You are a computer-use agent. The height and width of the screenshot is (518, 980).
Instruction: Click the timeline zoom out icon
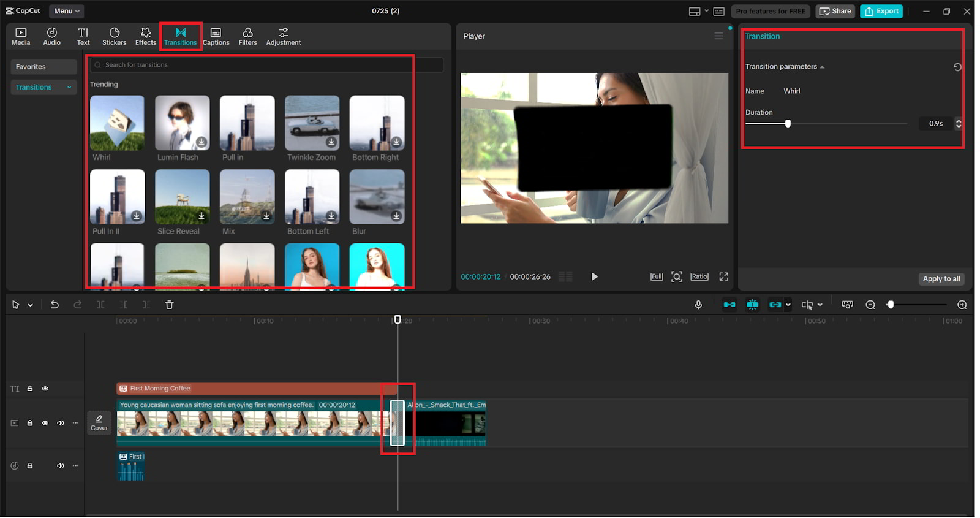(870, 305)
